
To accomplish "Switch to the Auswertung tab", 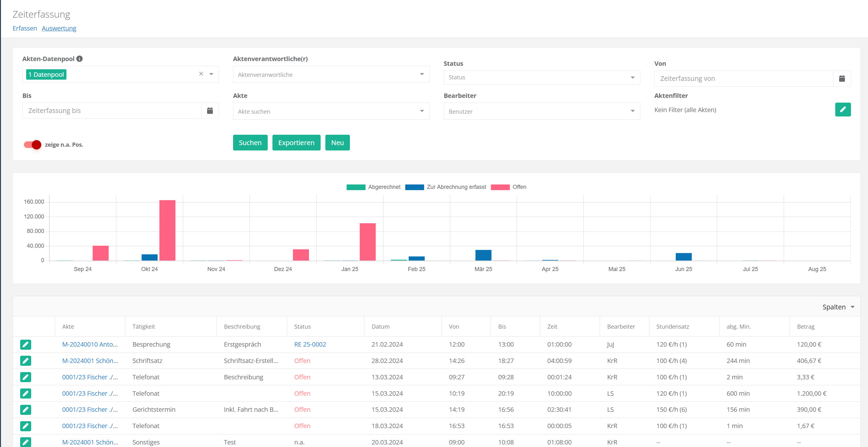I will click(59, 28).
